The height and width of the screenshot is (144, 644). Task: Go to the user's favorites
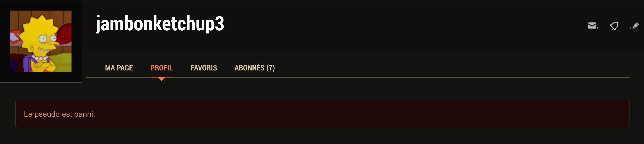[x=204, y=68]
